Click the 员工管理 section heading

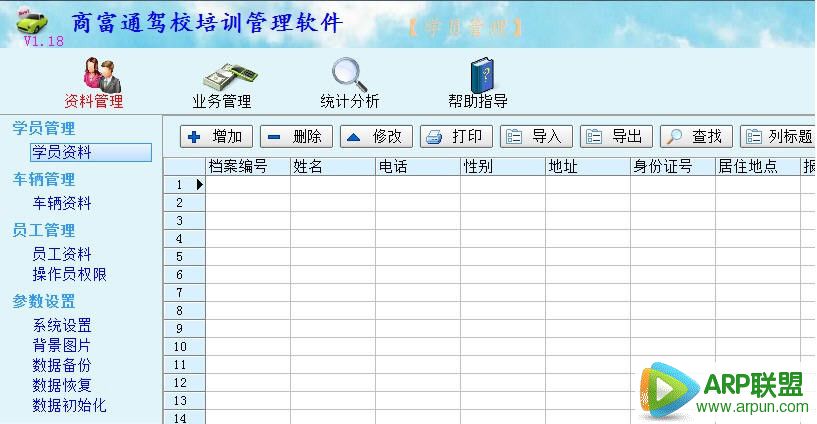click(44, 230)
